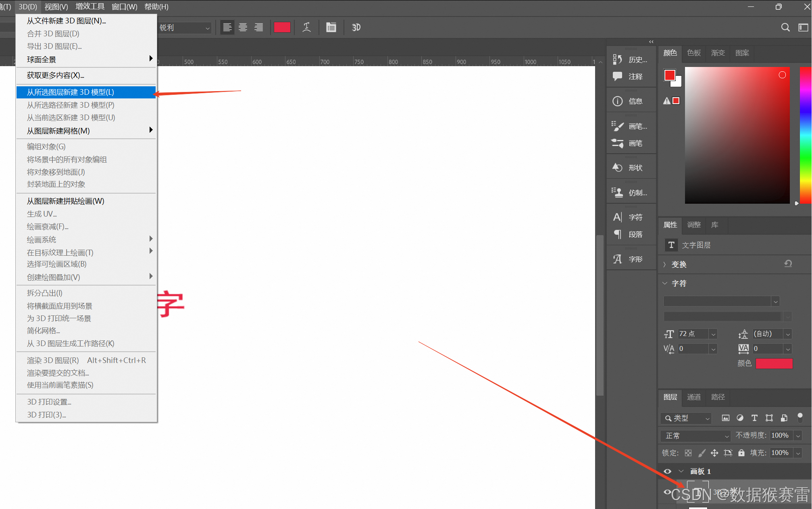
Task: Click the center align text icon
Action: (243, 27)
